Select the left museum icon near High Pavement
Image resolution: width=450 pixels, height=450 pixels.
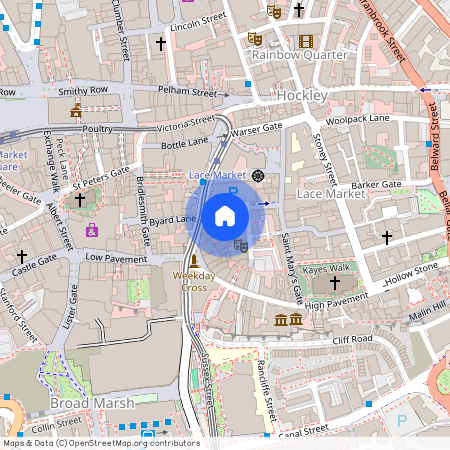281,320
